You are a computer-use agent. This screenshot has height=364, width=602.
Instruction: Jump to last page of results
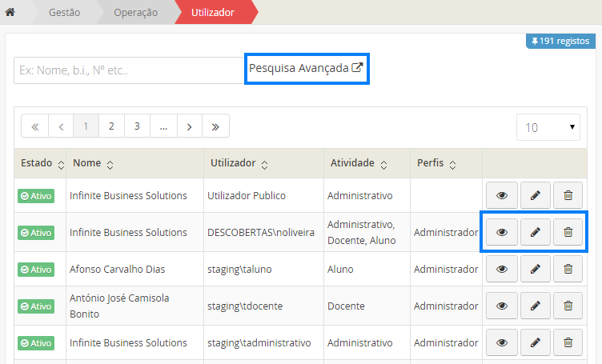215,126
